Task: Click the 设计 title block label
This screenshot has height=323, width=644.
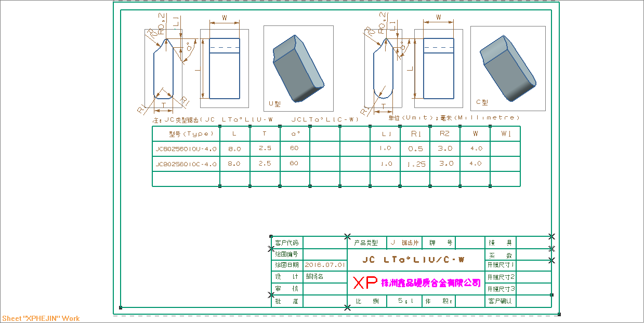Action: click(287, 277)
